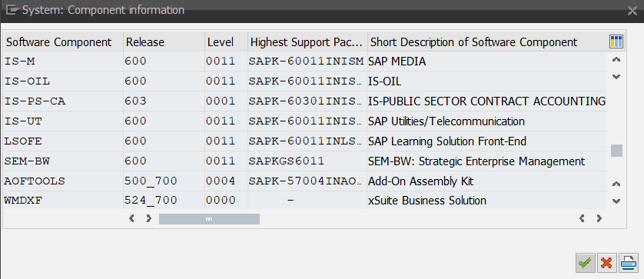The width and height of the screenshot is (644, 279).
Task: Click release 600 in LSOFE row
Action: pyautogui.click(x=164, y=141)
